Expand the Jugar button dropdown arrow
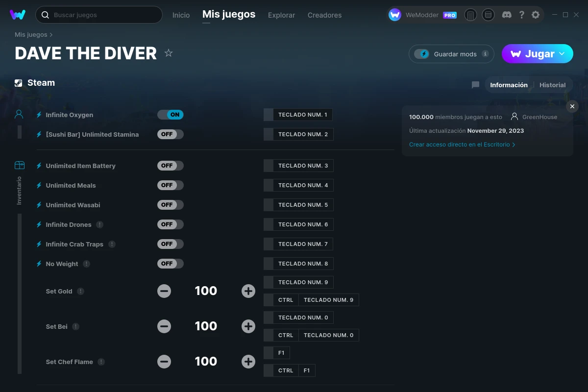Viewport: 588px width, 392px height. pyautogui.click(x=562, y=54)
